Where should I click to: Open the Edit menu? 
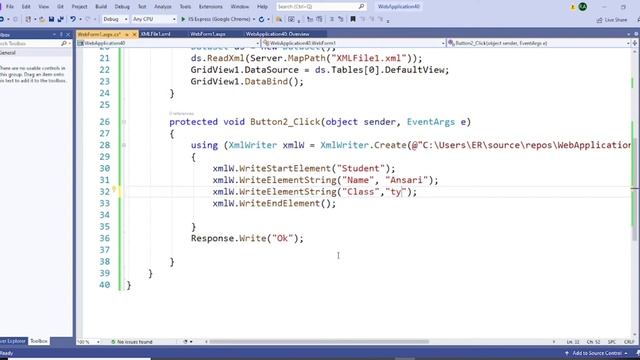click(x=26, y=7)
